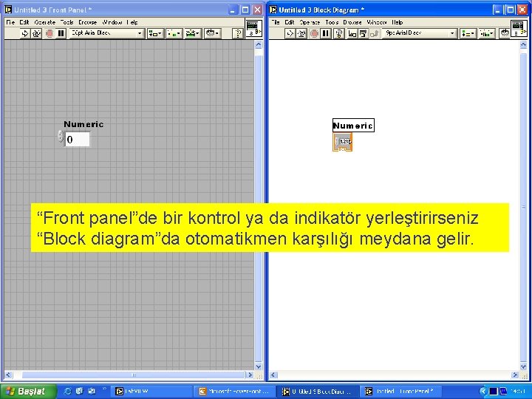Image resolution: width=532 pixels, height=399 pixels.
Task: Click the LabVIEW title icon of Front Panel window
Action: [8, 10]
